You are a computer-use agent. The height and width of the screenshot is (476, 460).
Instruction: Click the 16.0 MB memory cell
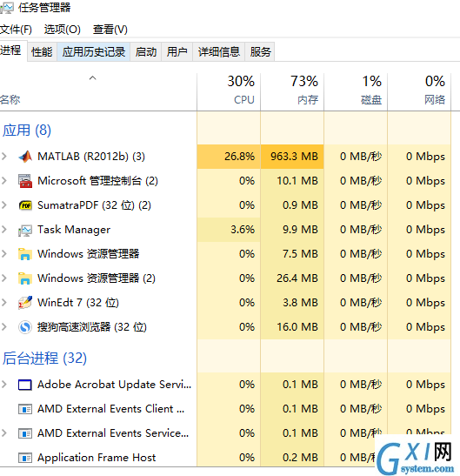click(292, 327)
